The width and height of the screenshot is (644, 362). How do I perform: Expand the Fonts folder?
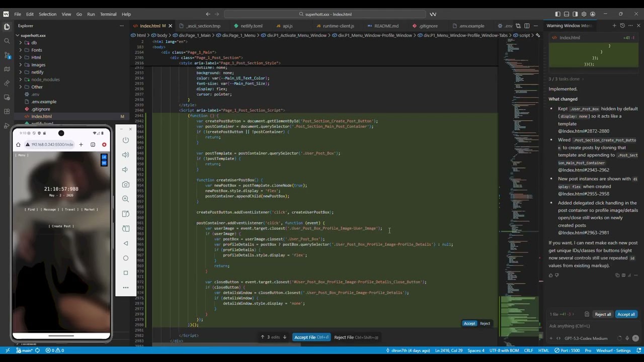click(36, 50)
